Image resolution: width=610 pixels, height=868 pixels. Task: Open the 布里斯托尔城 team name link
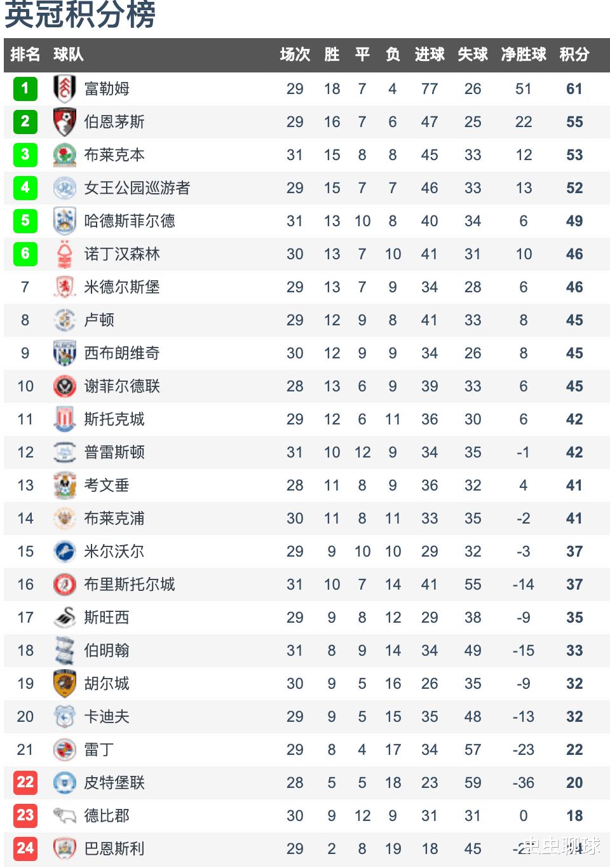click(x=130, y=585)
